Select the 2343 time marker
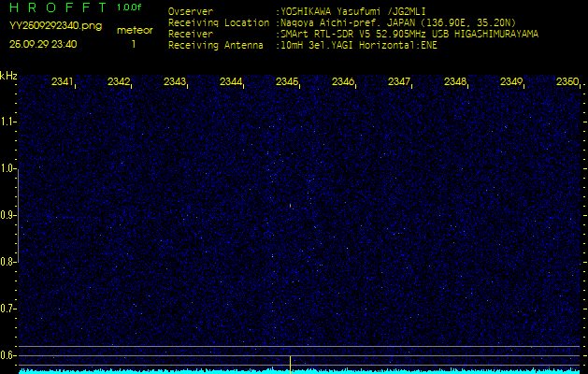Image resolution: width=588 pixels, height=374 pixels. click(175, 82)
